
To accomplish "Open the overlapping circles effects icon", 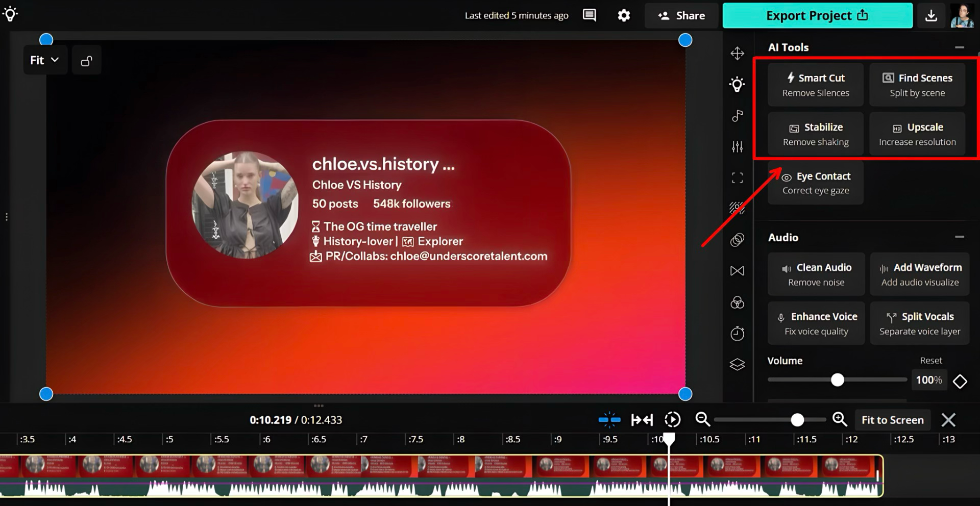I will click(737, 240).
